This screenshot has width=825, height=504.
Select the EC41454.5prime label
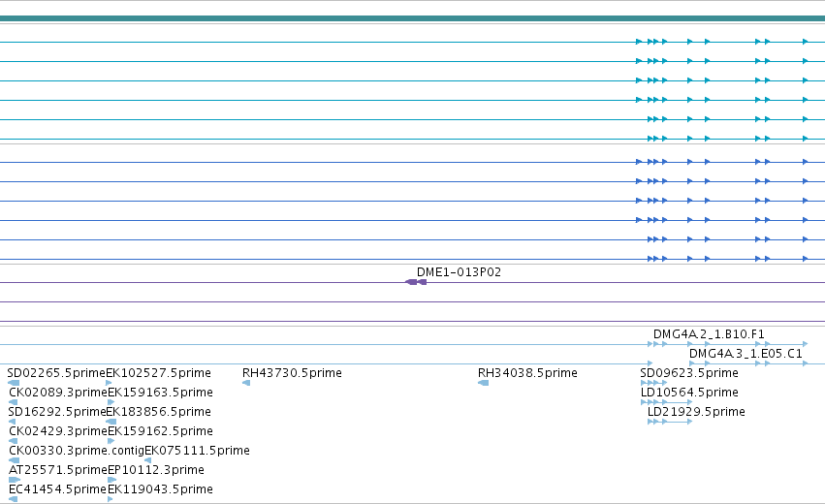pos(58,489)
